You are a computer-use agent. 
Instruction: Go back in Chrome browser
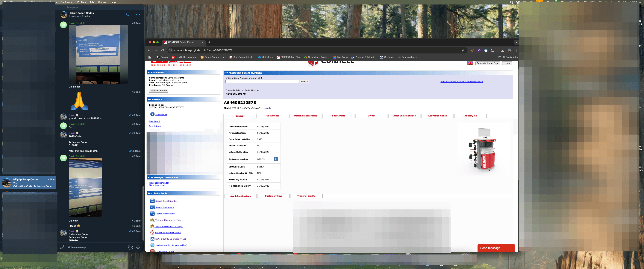[x=149, y=50]
